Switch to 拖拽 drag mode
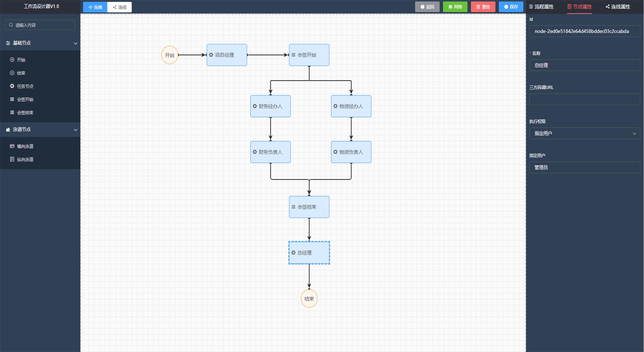 coord(95,7)
